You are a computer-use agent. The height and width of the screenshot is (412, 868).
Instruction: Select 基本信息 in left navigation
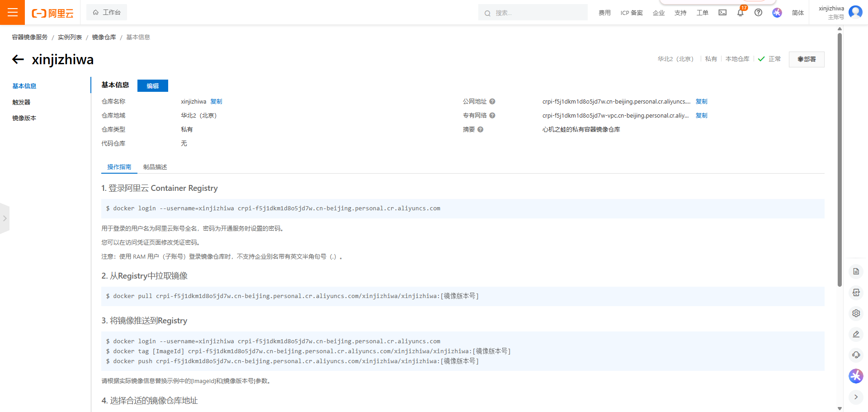pyautogui.click(x=24, y=86)
